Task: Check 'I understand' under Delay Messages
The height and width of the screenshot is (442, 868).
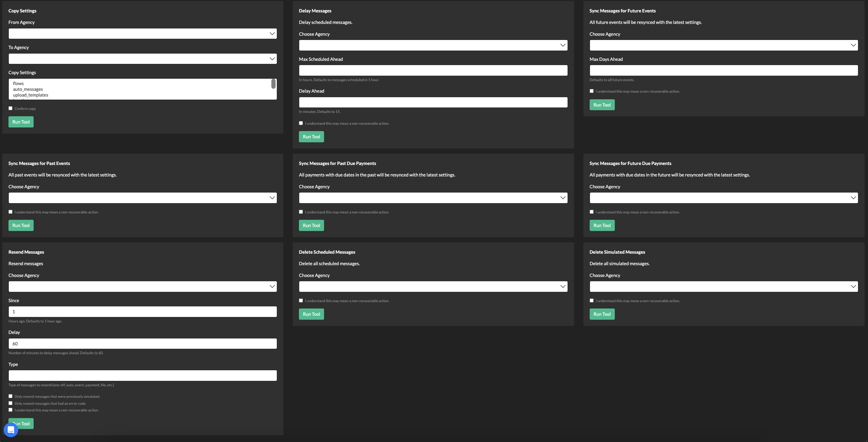Action: coord(301,123)
